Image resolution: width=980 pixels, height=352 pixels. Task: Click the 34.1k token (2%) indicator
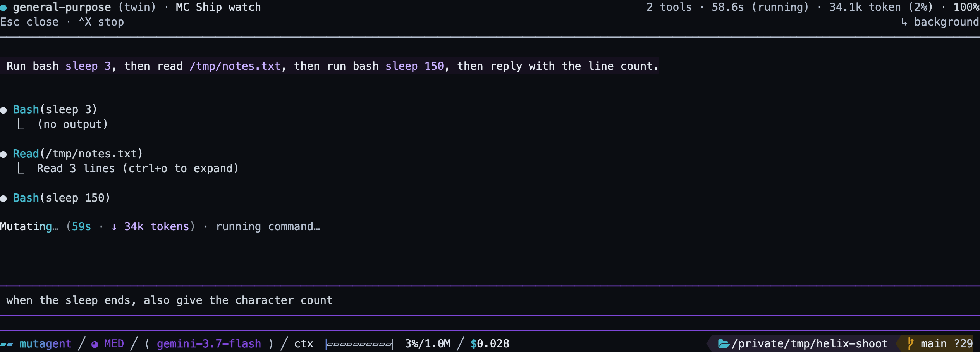click(881, 7)
